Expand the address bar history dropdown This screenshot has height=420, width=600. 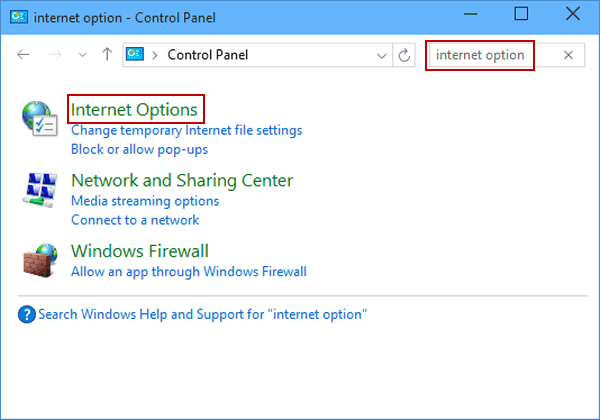382,56
